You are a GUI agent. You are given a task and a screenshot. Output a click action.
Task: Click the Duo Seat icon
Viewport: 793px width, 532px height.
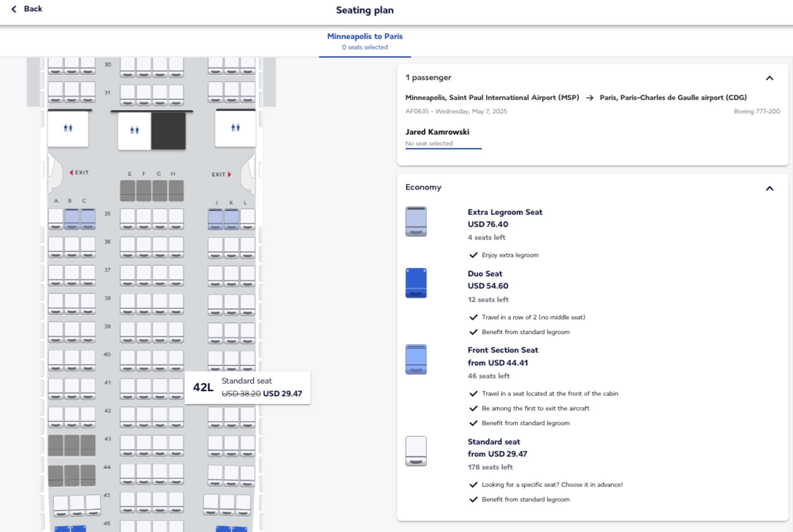[x=417, y=284]
